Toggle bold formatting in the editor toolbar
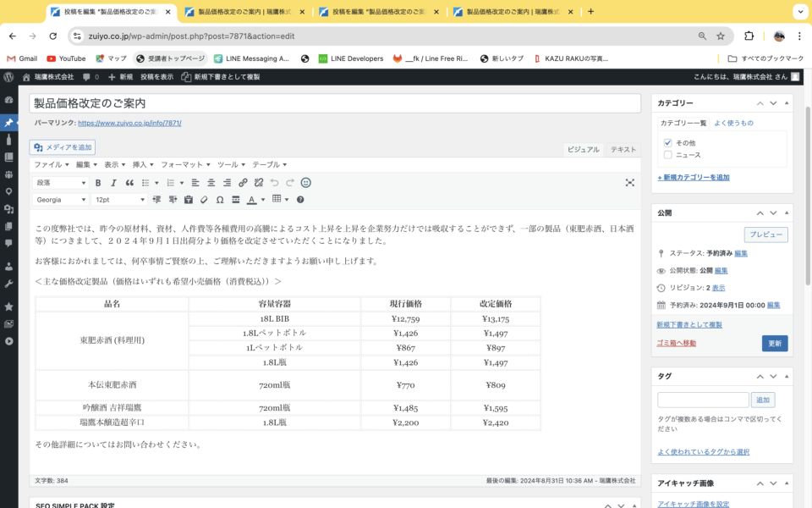 [98, 183]
